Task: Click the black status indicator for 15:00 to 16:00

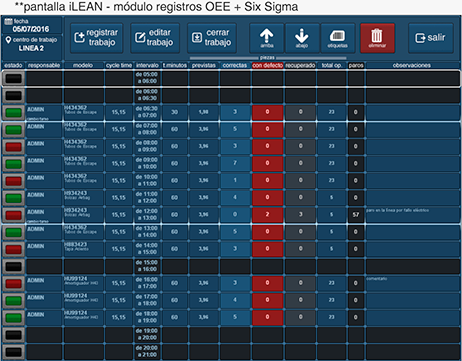Action: coord(14,266)
